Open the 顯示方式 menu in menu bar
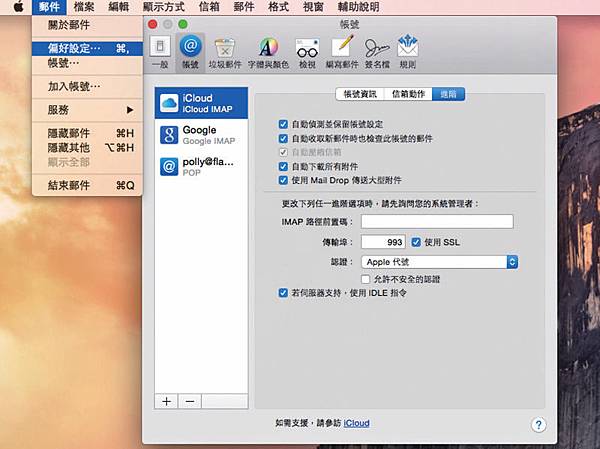 click(x=164, y=7)
